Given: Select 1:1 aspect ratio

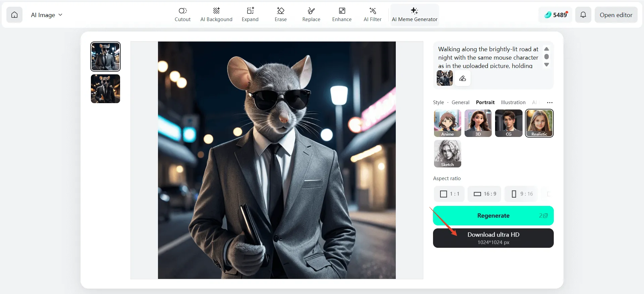Looking at the screenshot, I should tap(449, 194).
